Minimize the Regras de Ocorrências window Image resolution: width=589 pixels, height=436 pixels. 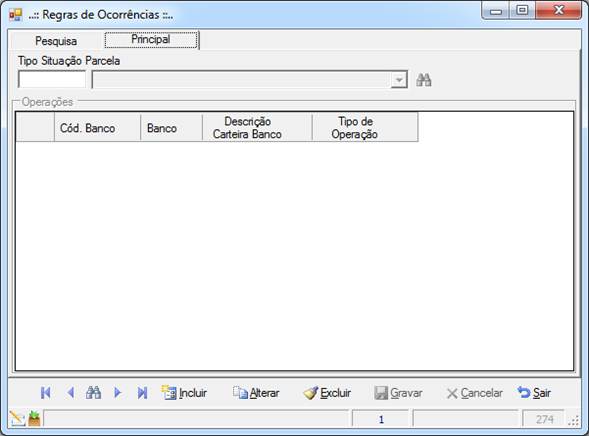tap(496, 11)
